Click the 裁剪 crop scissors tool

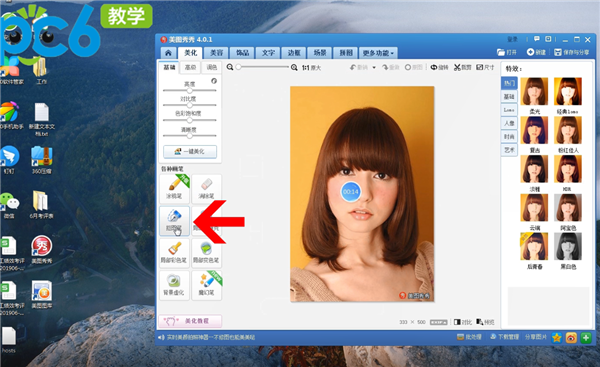tap(463, 67)
